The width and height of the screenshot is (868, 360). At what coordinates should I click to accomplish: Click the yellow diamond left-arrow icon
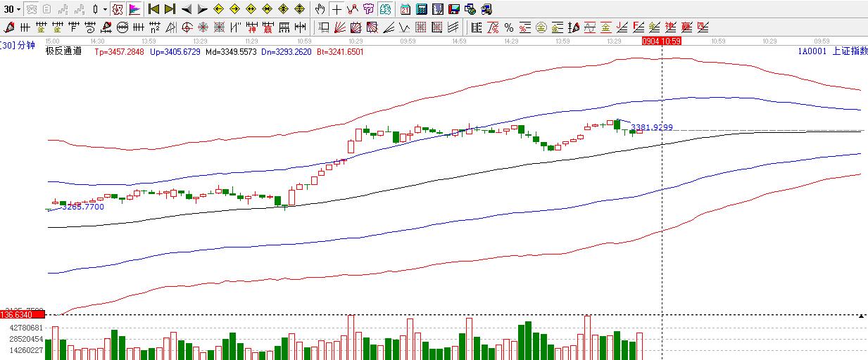tap(218, 9)
